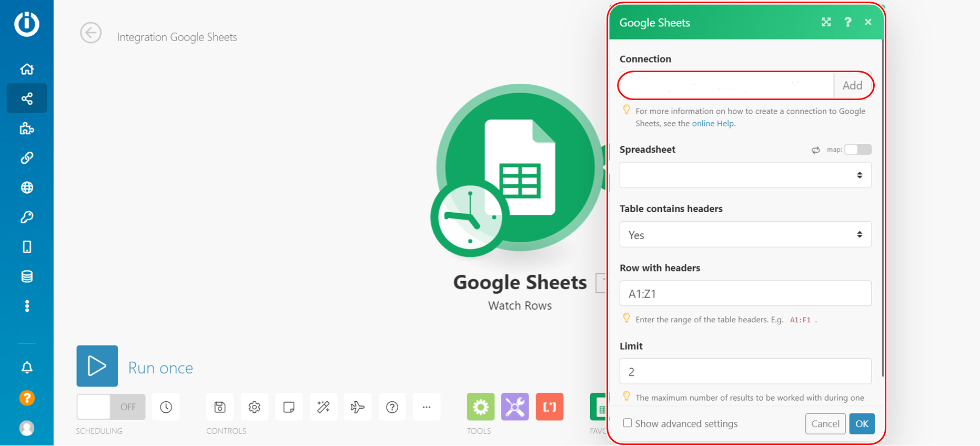
Task: Open more controls ellipsis button
Action: coord(427,407)
